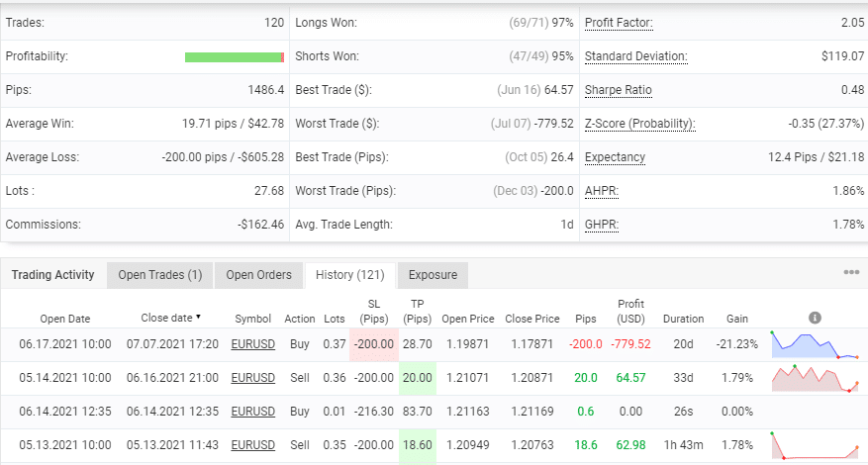This screenshot has width=868, height=465.
Task: Go to the Exposure tab
Action: coord(433,275)
